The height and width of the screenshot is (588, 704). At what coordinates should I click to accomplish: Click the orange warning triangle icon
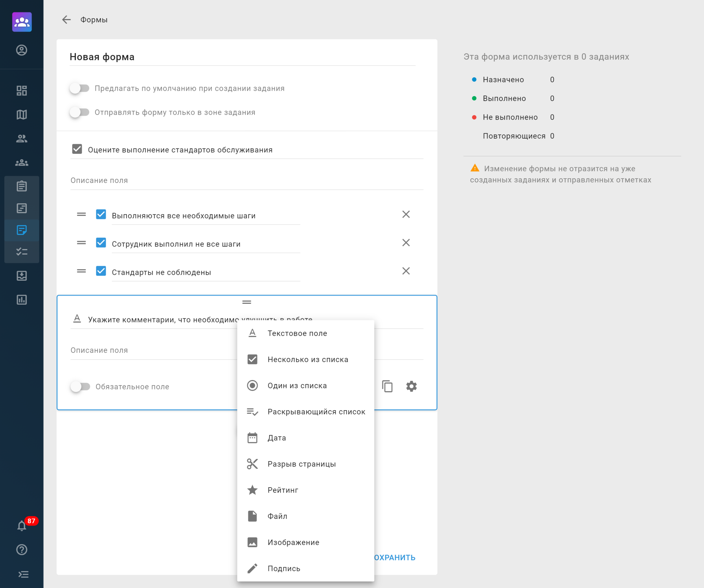pyautogui.click(x=475, y=168)
